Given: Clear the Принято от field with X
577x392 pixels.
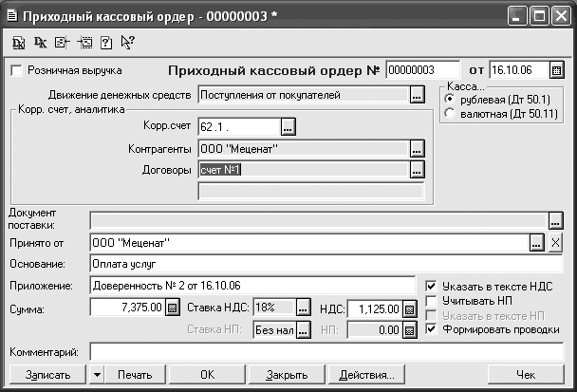Looking at the screenshot, I should (556, 243).
